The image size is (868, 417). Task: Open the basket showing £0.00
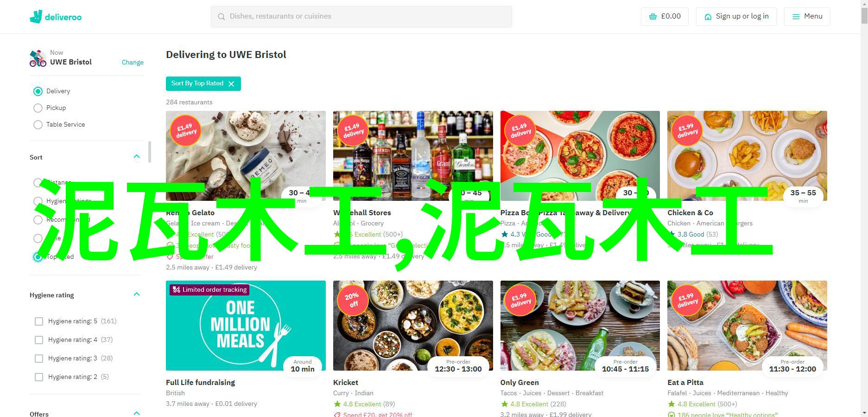(x=665, y=16)
